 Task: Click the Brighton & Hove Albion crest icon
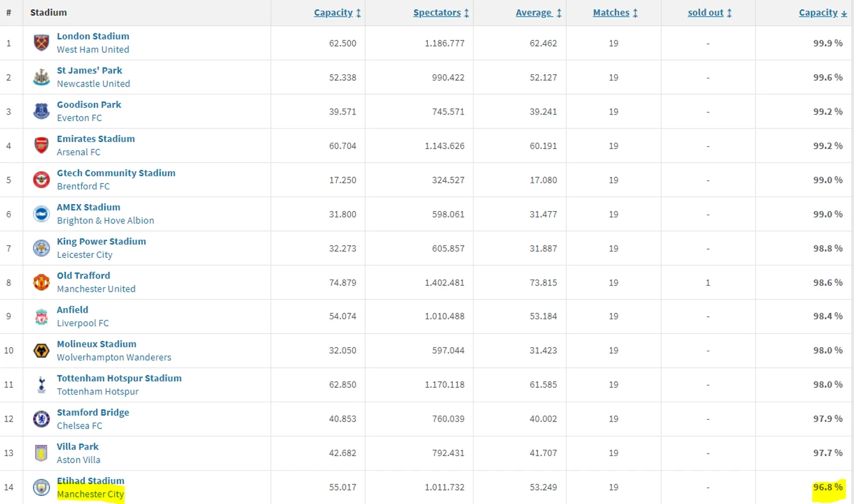click(41, 214)
